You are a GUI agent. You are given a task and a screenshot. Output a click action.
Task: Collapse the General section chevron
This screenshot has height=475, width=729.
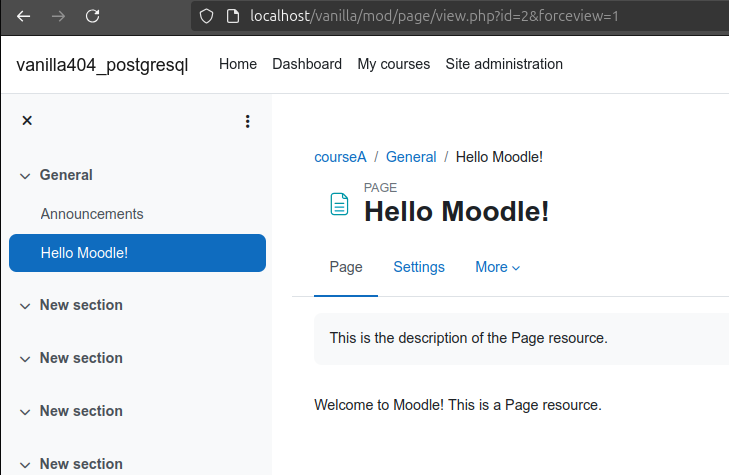tap(25, 176)
